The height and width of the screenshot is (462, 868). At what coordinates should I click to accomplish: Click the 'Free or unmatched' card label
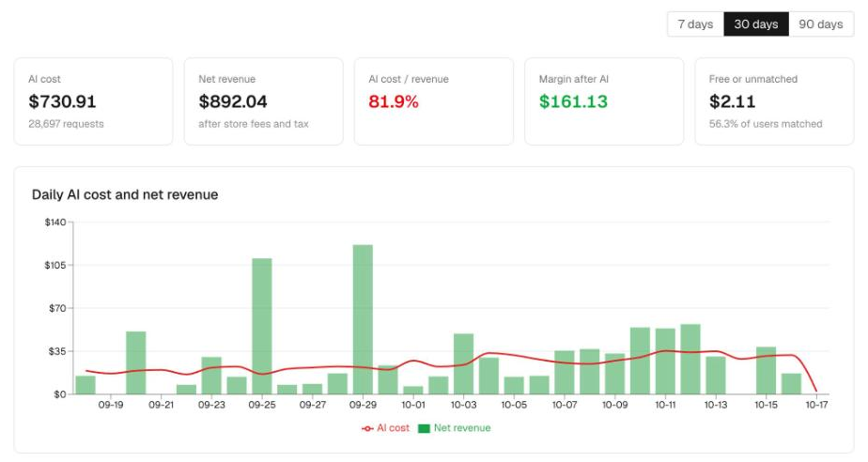click(752, 79)
